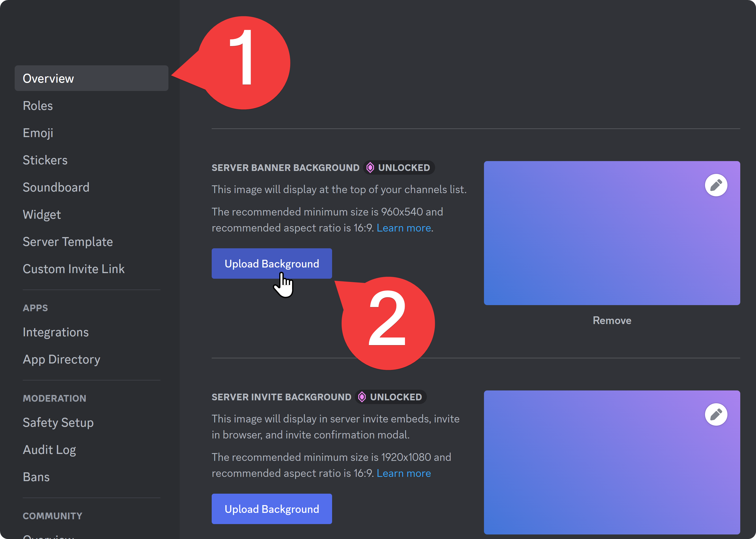
Task: Open Learn more about banner size requirements
Action: pyautogui.click(x=404, y=228)
